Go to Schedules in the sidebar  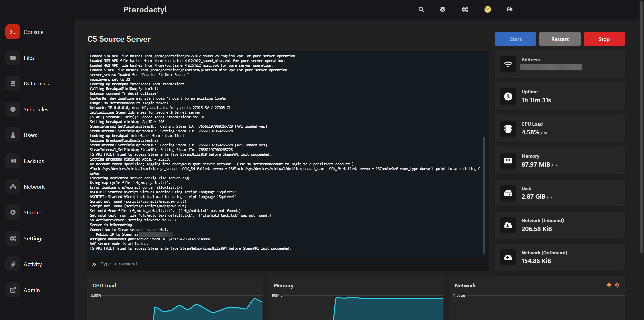point(36,109)
